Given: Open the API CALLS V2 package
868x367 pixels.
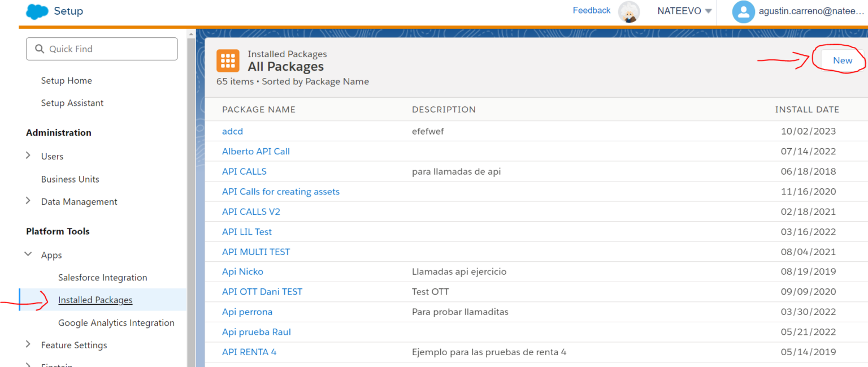Looking at the screenshot, I should coord(251,211).
